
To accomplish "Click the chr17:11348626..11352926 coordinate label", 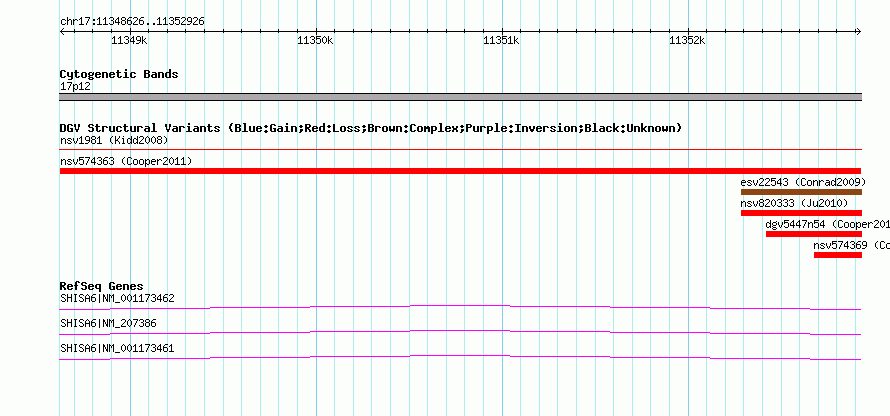I will point(132,22).
